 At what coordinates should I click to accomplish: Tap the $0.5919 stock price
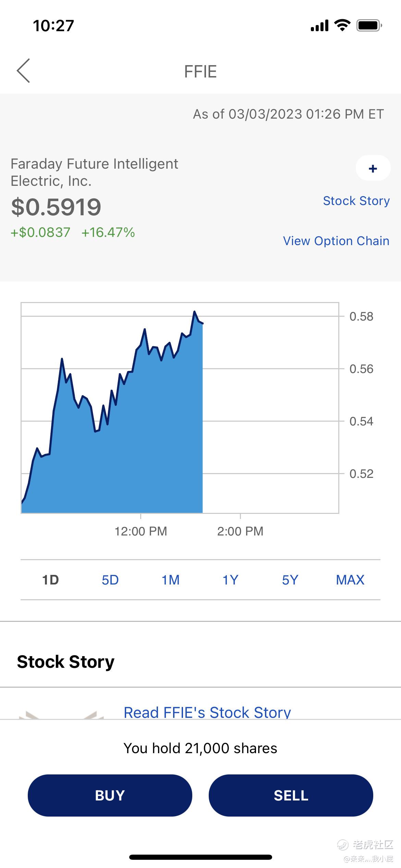click(x=56, y=207)
